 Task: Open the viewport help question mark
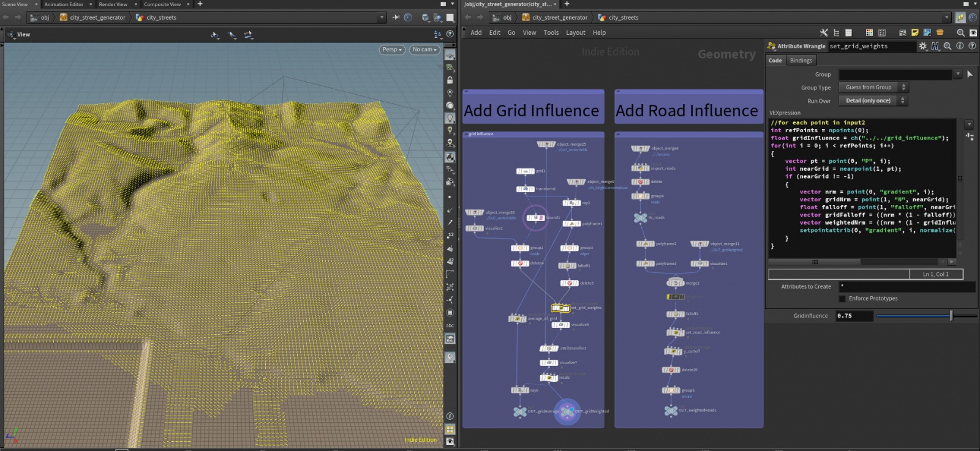click(450, 34)
